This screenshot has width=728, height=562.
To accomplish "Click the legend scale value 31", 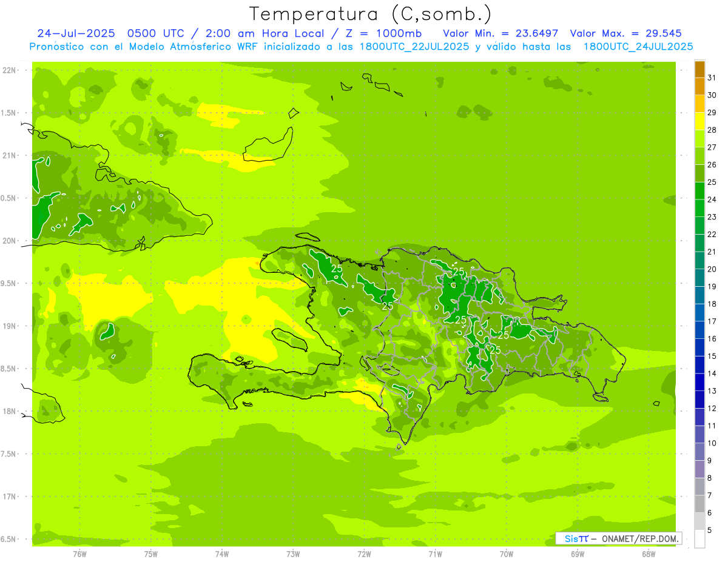I will [x=712, y=78].
